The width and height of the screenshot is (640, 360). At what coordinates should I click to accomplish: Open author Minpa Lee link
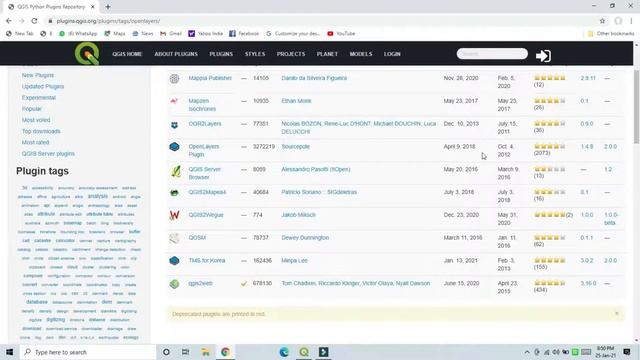(x=294, y=260)
